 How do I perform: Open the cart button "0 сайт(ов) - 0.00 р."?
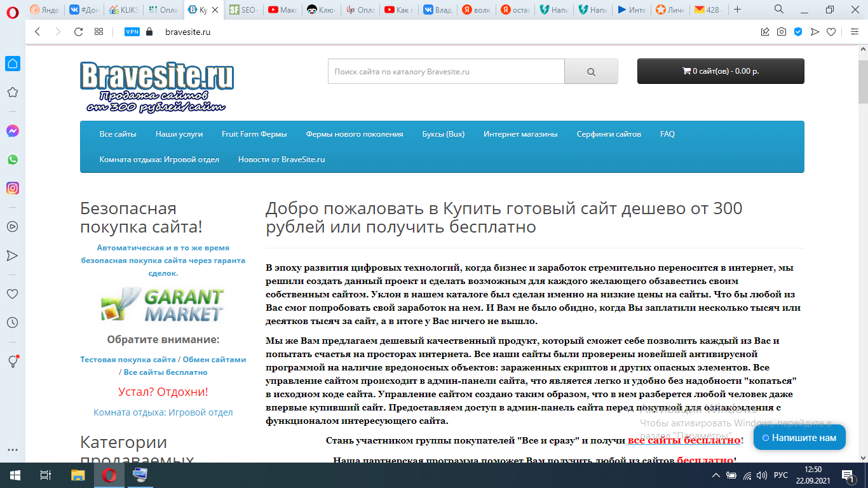coord(721,71)
